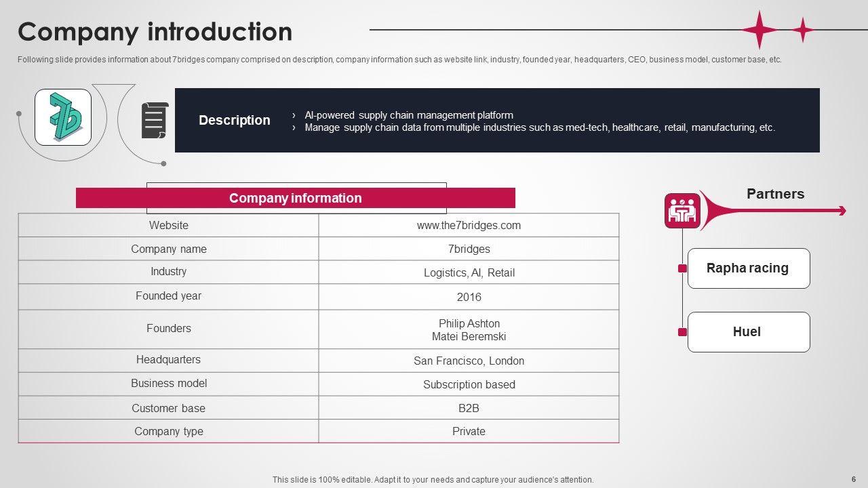Screen dimensions: 868x488
Task: Click the Founders row label
Action: point(169,328)
